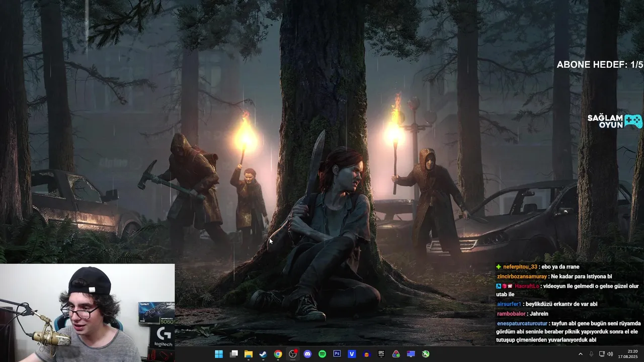Open the Windows Start menu
This screenshot has height=362, width=644.
point(219,354)
